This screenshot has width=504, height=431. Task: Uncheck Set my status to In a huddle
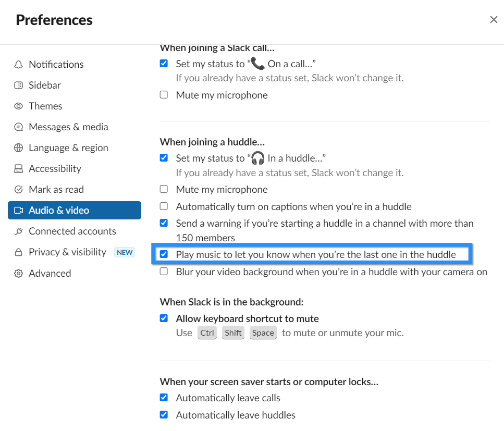click(x=164, y=158)
